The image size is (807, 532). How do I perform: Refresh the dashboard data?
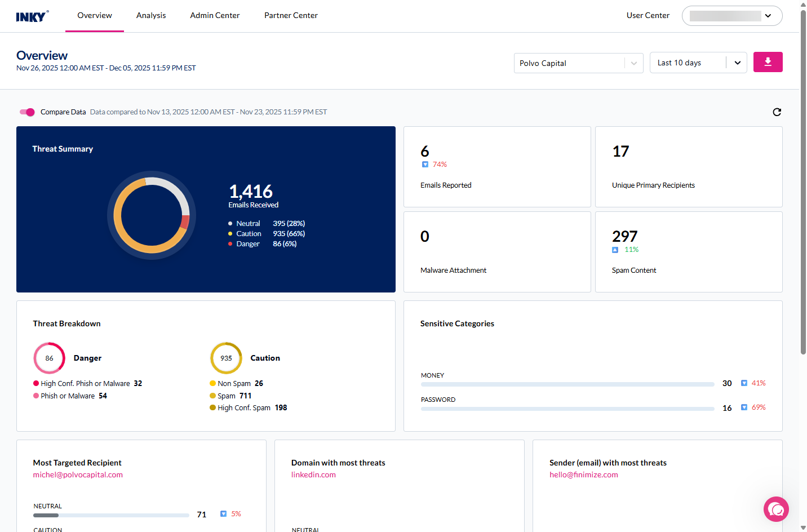[x=777, y=112]
